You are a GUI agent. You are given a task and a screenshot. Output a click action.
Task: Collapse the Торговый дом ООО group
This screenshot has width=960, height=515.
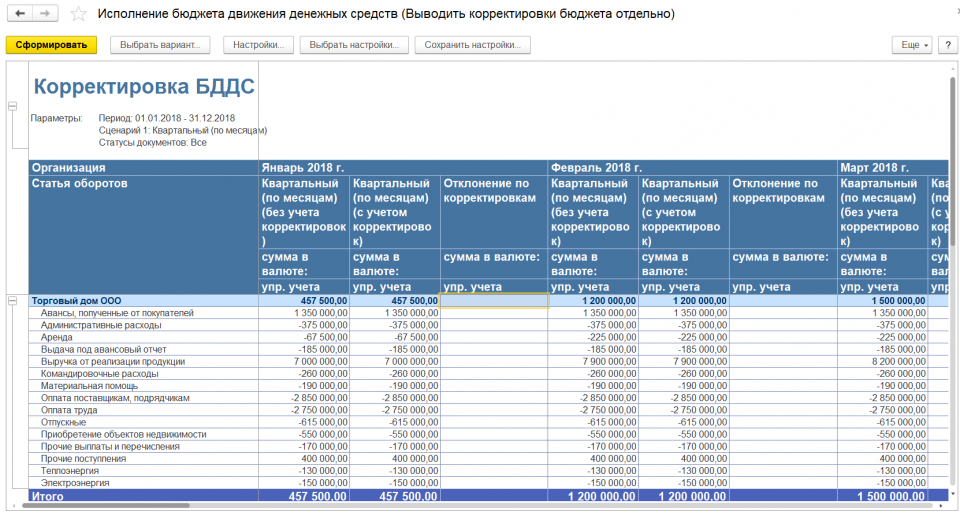point(12,301)
